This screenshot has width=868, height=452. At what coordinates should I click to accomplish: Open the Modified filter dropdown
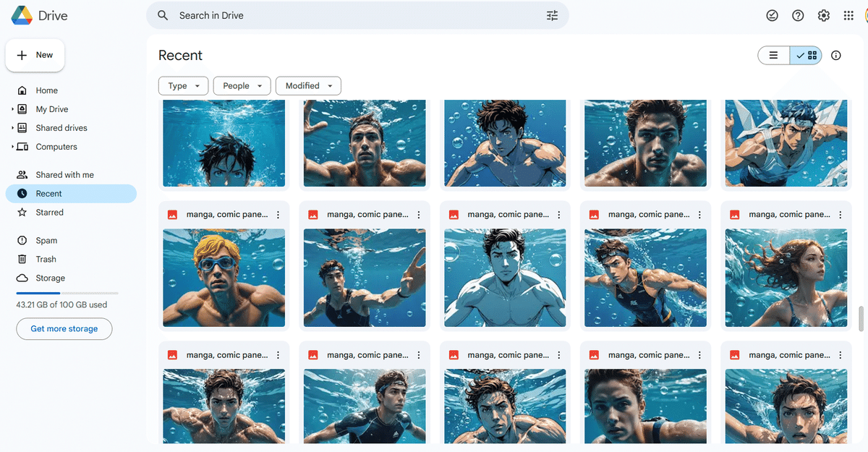coord(308,86)
